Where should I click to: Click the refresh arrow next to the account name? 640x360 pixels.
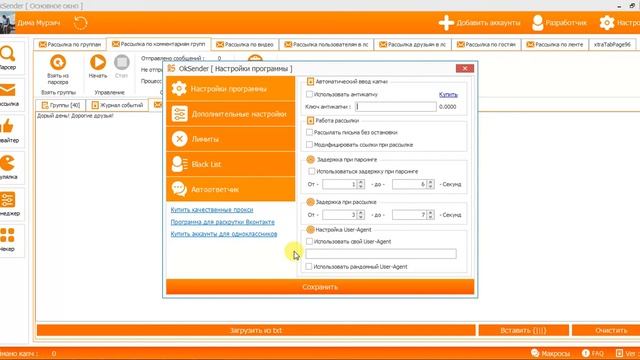click(80, 23)
